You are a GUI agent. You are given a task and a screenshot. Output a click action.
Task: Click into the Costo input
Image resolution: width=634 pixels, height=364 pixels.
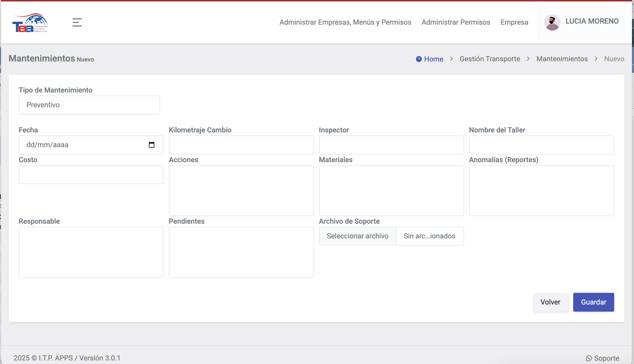pos(91,175)
